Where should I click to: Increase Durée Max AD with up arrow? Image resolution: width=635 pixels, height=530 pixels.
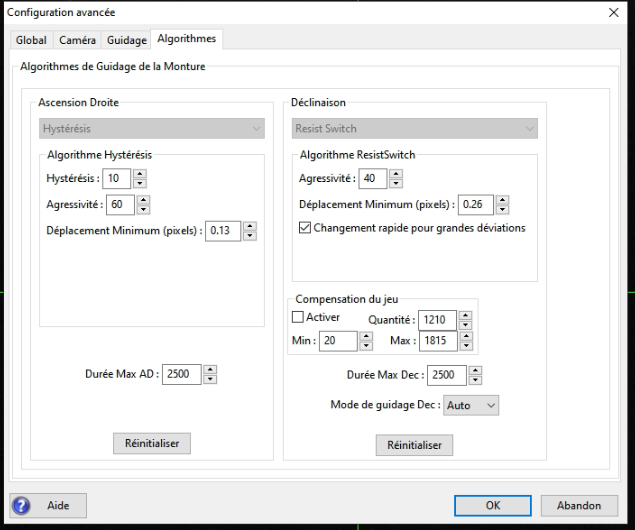pyautogui.click(x=210, y=370)
